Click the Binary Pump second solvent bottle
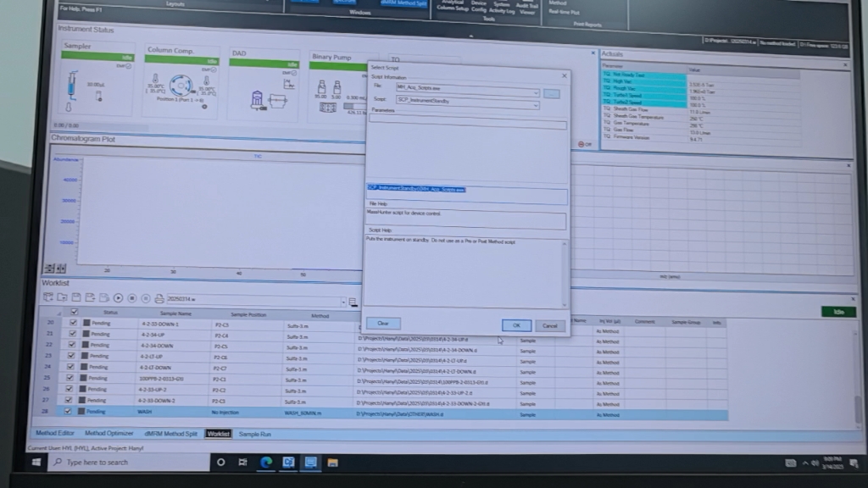 coord(337,87)
